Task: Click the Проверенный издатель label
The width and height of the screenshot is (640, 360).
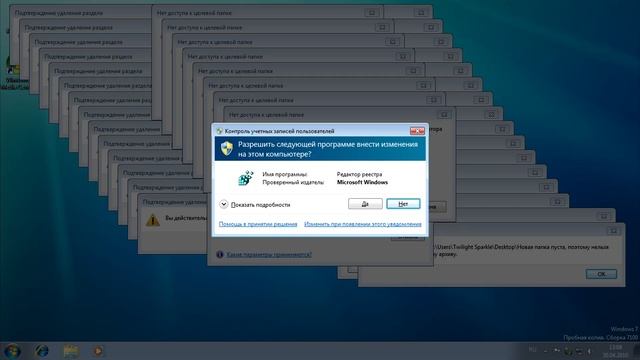Action: [x=293, y=182]
